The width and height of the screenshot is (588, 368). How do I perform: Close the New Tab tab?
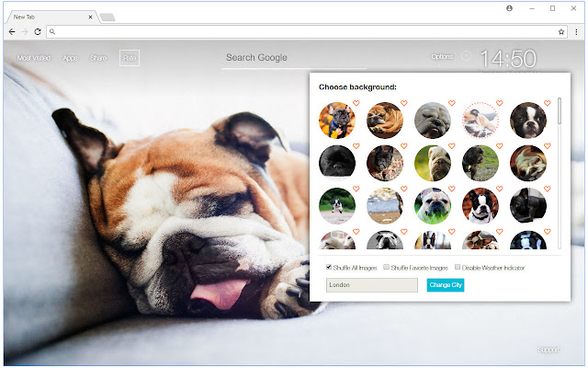(90, 17)
